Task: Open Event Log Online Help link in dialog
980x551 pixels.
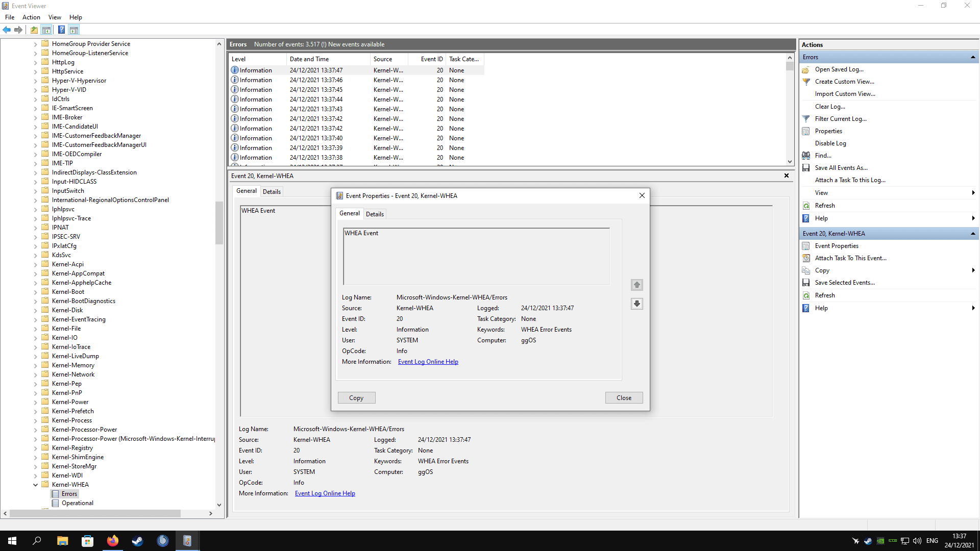Action: [428, 362]
